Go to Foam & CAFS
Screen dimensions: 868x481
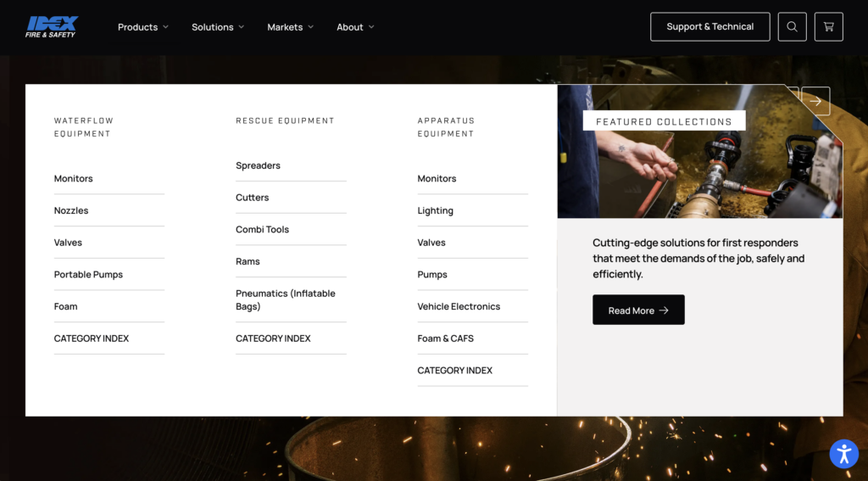coord(445,338)
